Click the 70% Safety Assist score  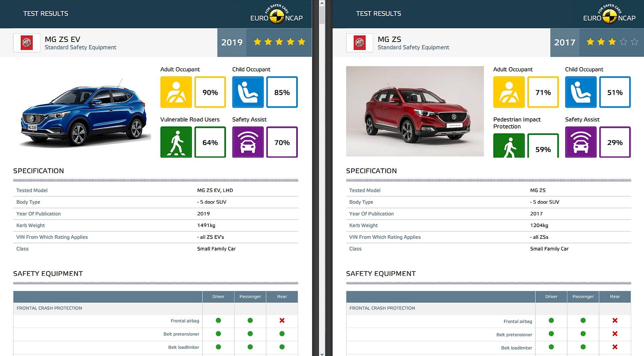click(x=282, y=142)
